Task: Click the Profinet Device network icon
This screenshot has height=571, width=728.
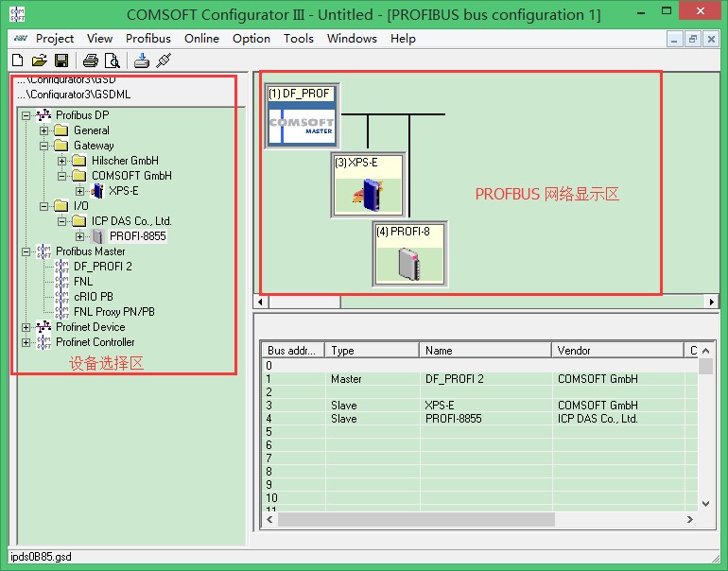Action: click(x=43, y=327)
